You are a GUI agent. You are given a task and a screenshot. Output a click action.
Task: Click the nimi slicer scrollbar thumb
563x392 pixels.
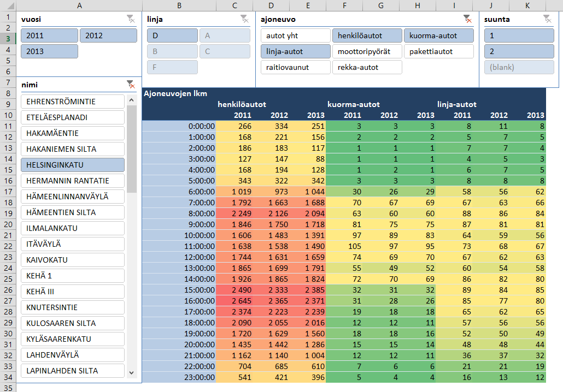pos(132,149)
